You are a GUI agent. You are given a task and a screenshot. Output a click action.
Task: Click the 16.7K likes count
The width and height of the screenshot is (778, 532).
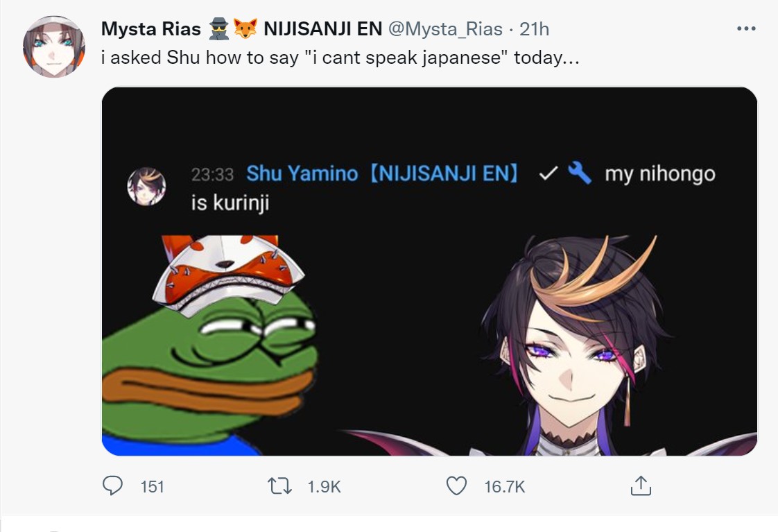[x=505, y=486]
